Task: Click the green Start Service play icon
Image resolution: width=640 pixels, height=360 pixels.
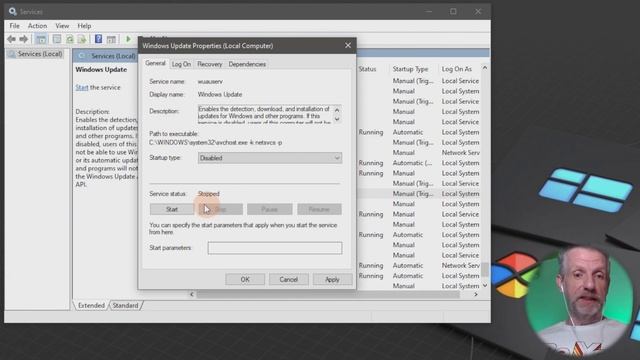Action: [x=128, y=39]
